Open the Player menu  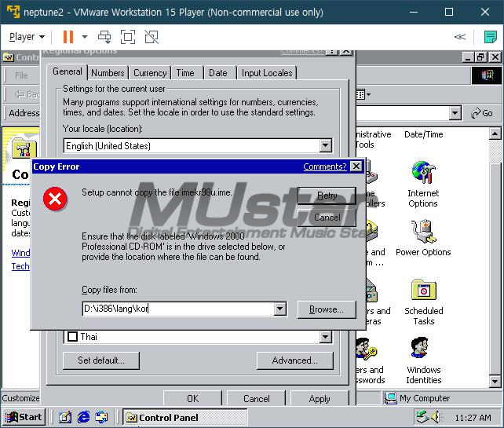click(27, 37)
